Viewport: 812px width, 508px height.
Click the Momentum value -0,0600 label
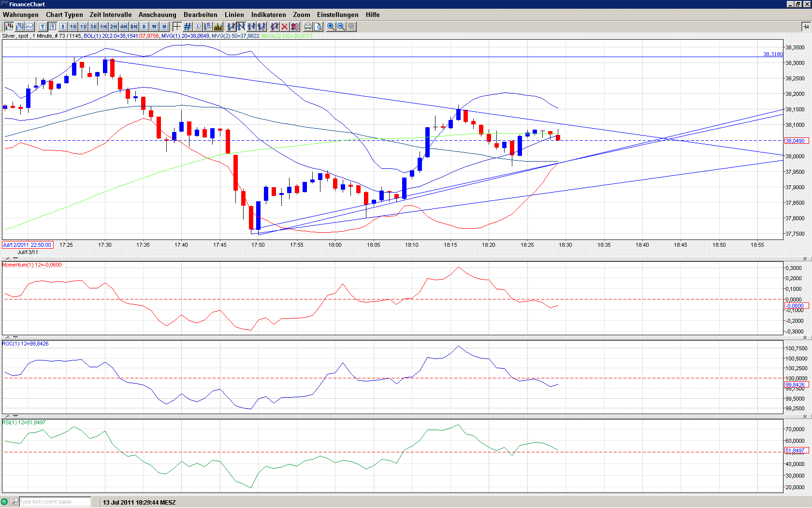(796, 306)
